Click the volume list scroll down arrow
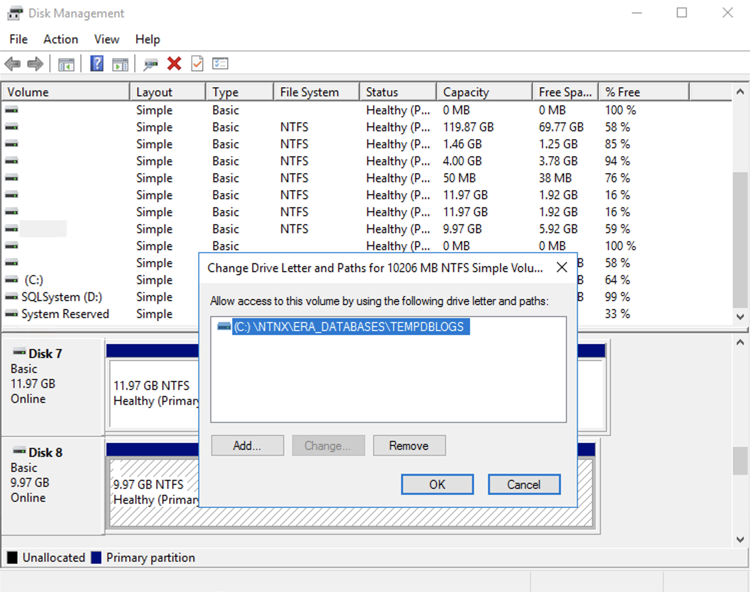The image size is (750, 592). 740,317
